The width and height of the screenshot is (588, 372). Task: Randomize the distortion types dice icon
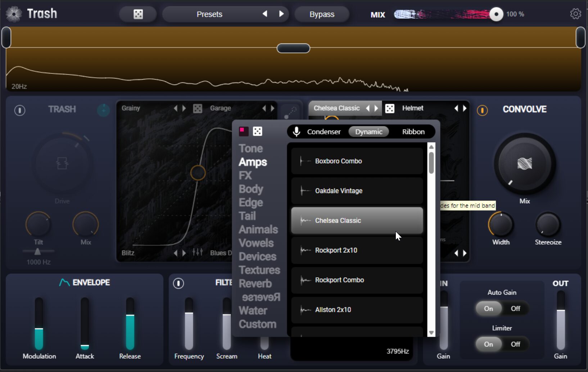pyautogui.click(x=198, y=108)
